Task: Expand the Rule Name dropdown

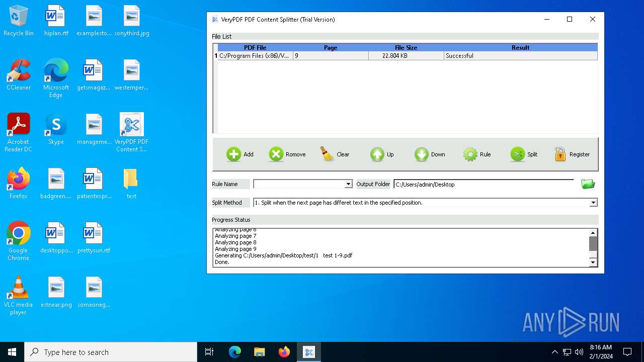Action: pyautogui.click(x=348, y=185)
